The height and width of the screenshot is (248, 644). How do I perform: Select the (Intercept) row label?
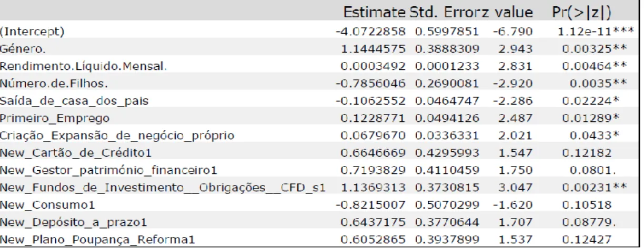(x=32, y=32)
